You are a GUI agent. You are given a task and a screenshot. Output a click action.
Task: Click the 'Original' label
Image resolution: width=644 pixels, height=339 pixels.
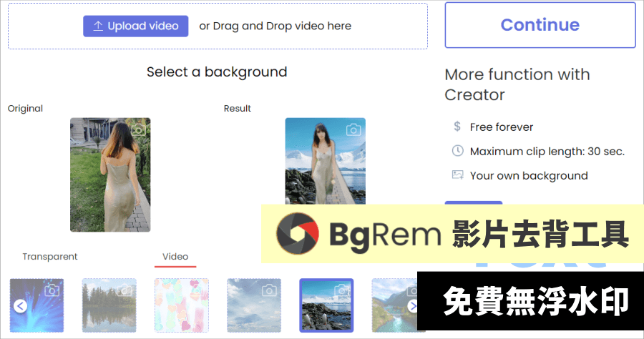(x=25, y=108)
